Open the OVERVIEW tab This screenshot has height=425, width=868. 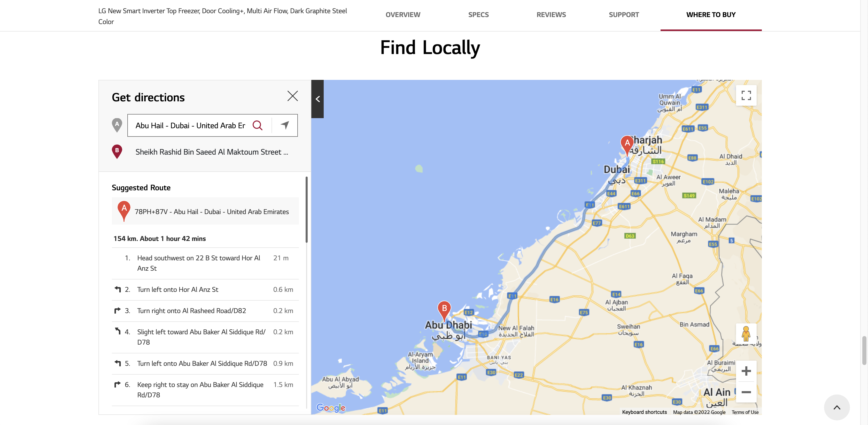(x=403, y=15)
